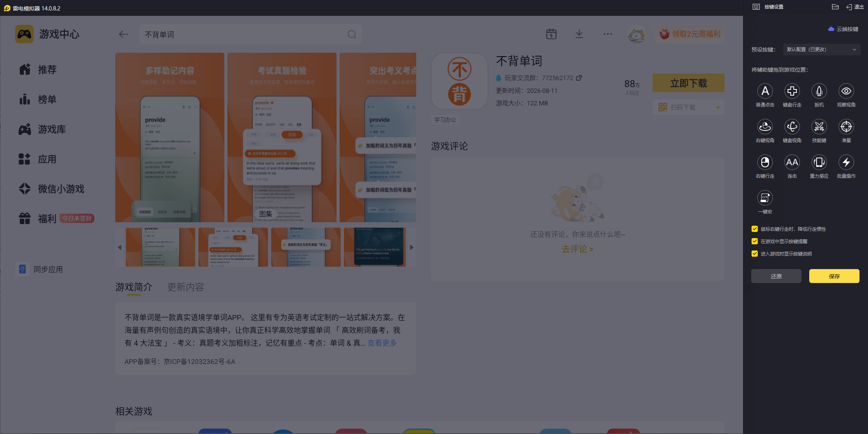
Task: Select the 右键视角 mouse-view icon
Action: click(x=765, y=127)
